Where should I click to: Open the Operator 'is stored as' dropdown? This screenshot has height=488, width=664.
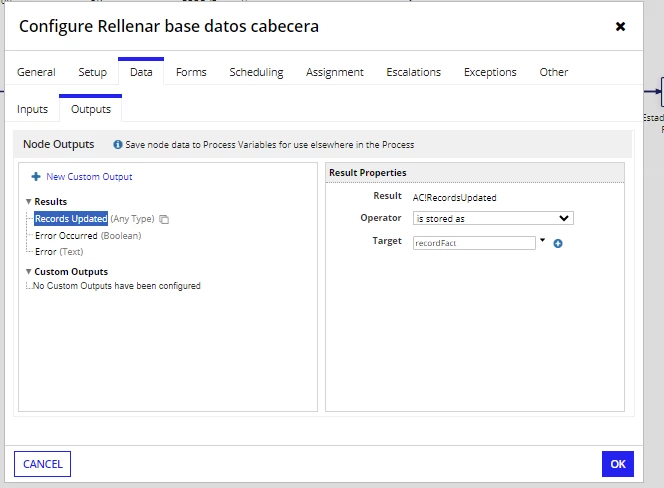pyautogui.click(x=493, y=218)
